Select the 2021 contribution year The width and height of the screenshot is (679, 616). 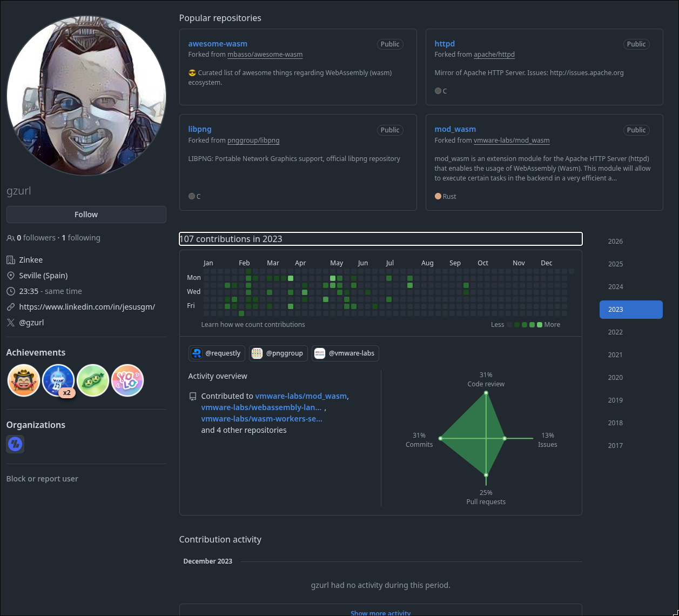(x=631, y=355)
